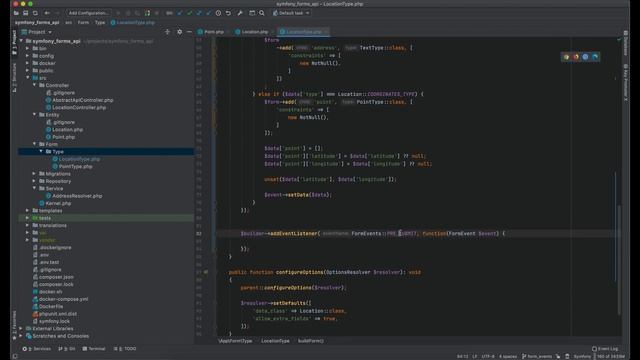
Task: Click the LocationType breadcrumb in editor footer
Action: 275,341
